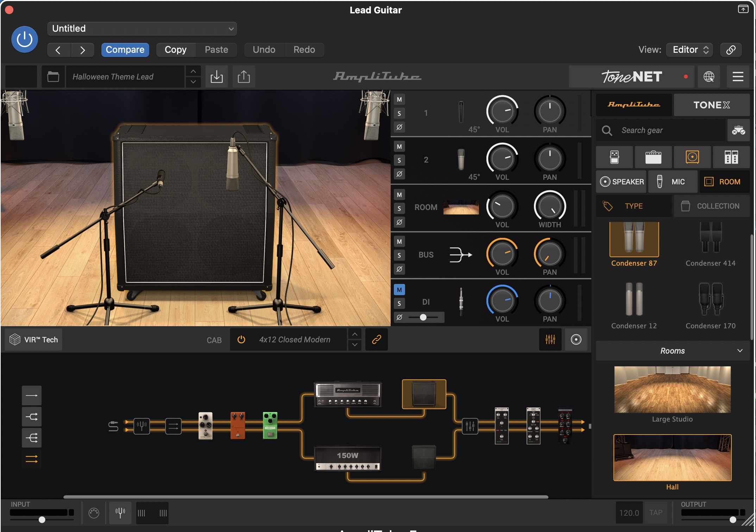Open the Untitled preset dropdown
The height and width of the screenshot is (532, 756).
142,28
